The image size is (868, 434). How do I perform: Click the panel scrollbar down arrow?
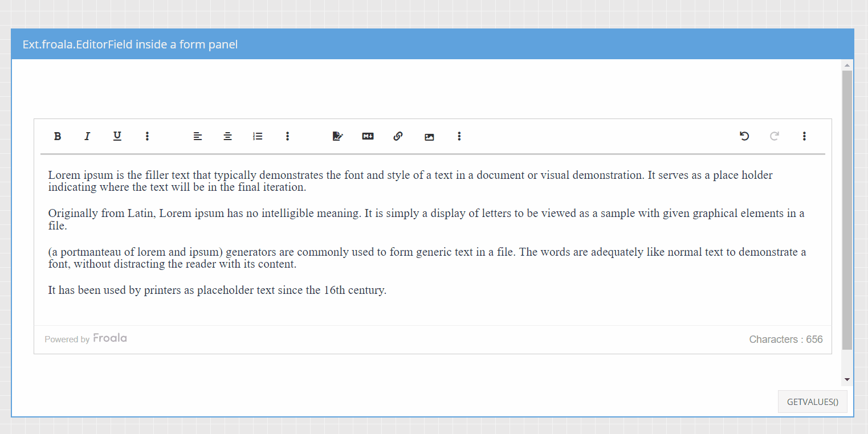tap(847, 379)
